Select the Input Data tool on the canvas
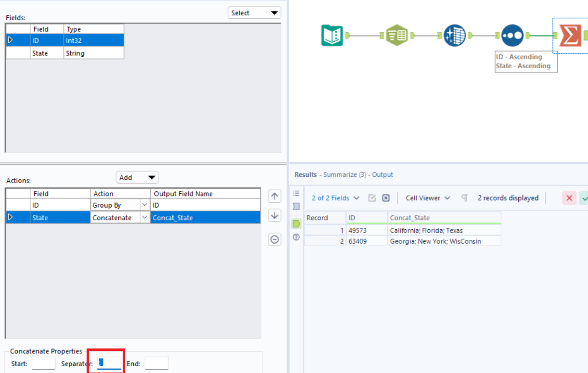The width and height of the screenshot is (588, 373). coord(332,35)
